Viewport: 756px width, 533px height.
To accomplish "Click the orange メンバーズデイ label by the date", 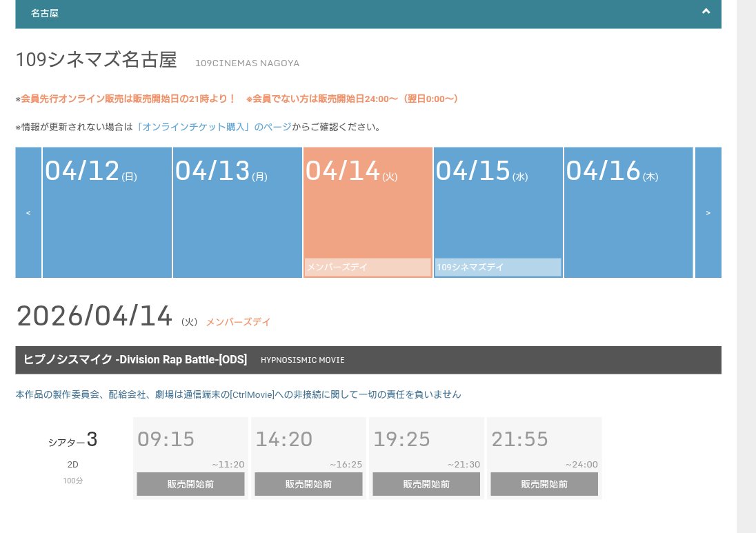I will coord(238,322).
